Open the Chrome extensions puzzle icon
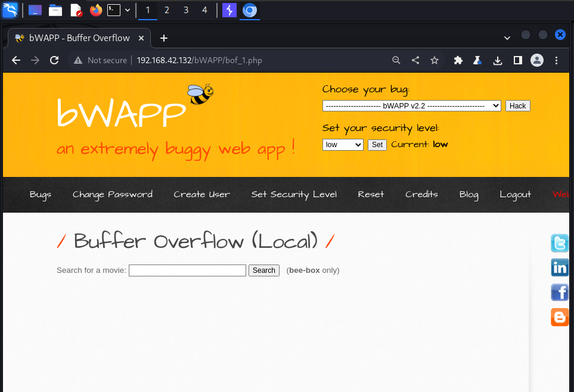Viewport: 574px width, 392px height. (458, 60)
